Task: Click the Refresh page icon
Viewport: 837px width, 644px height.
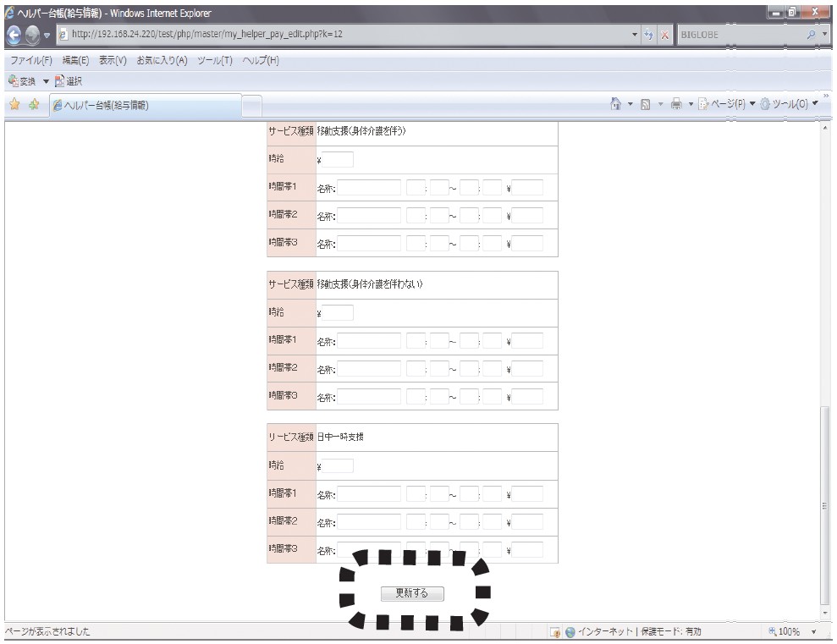Action: (648, 35)
